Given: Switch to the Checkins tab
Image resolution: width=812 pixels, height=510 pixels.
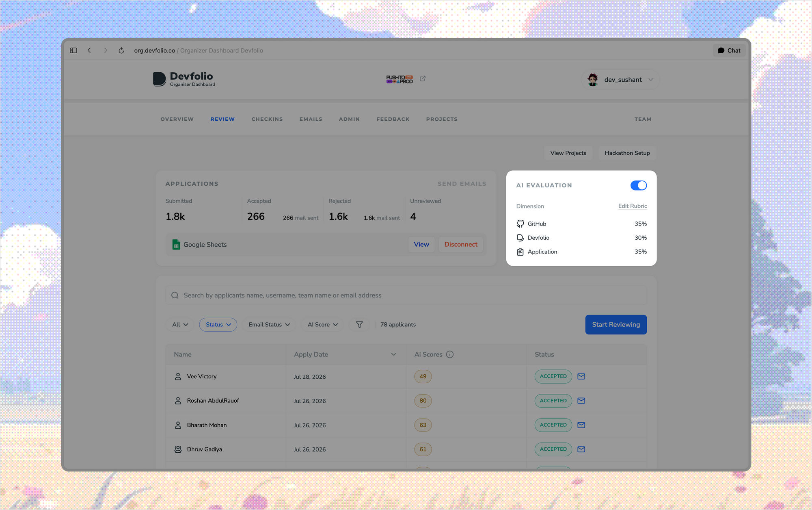Looking at the screenshot, I should point(267,119).
